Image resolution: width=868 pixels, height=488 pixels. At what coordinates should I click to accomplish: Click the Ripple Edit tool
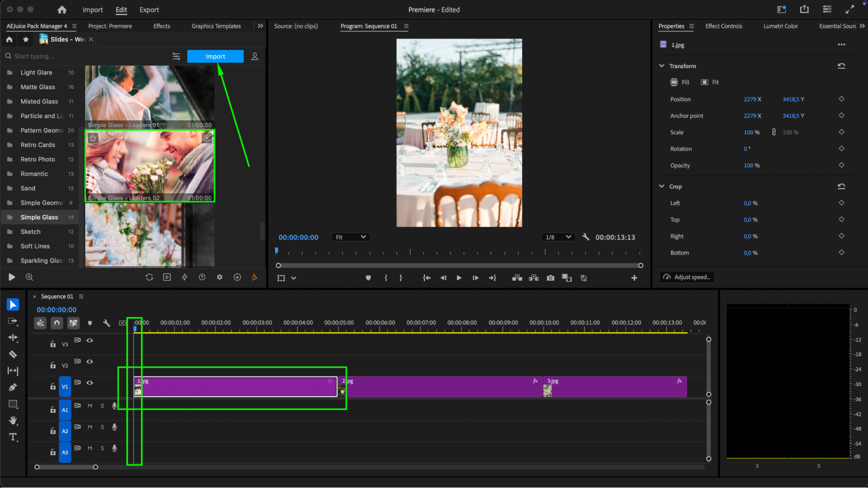(13, 338)
